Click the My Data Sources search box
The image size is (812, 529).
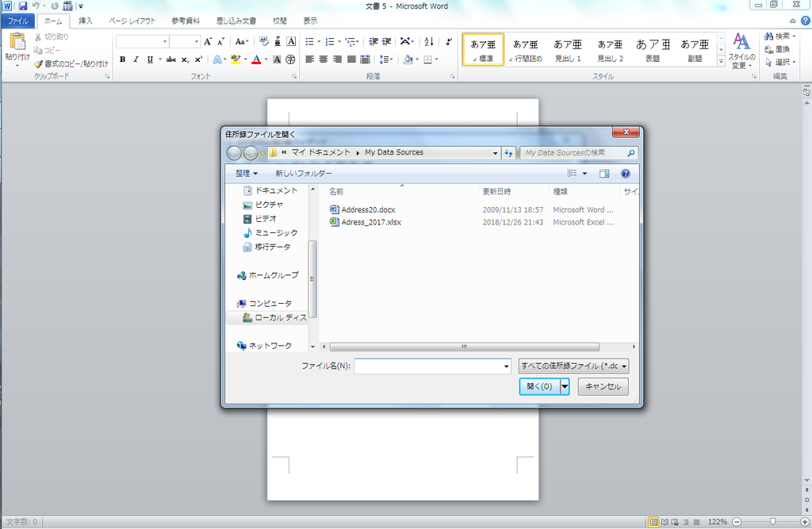tap(578, 153)
